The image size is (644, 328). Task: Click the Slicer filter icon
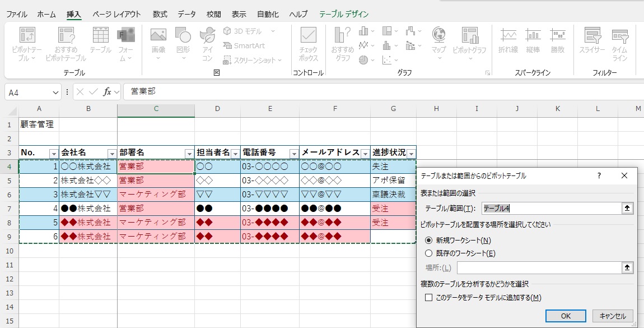pyautogui.click(x=592, y=37)
